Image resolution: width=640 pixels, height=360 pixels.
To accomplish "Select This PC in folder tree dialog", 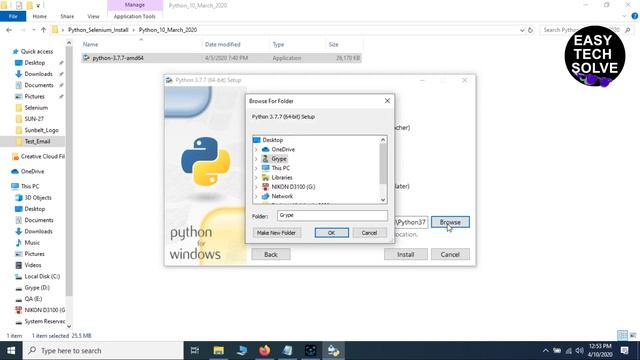I will click(x=281, y=168).
